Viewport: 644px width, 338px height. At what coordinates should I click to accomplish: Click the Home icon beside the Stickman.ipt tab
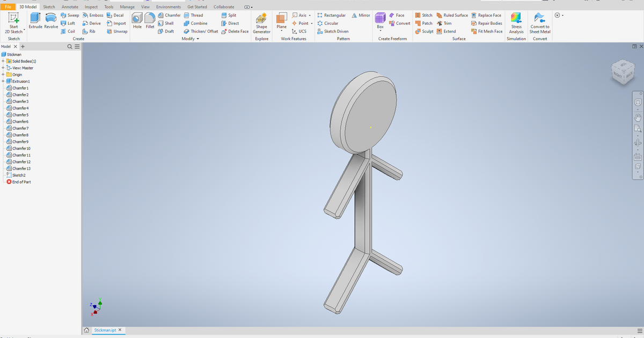pos(86,330)
